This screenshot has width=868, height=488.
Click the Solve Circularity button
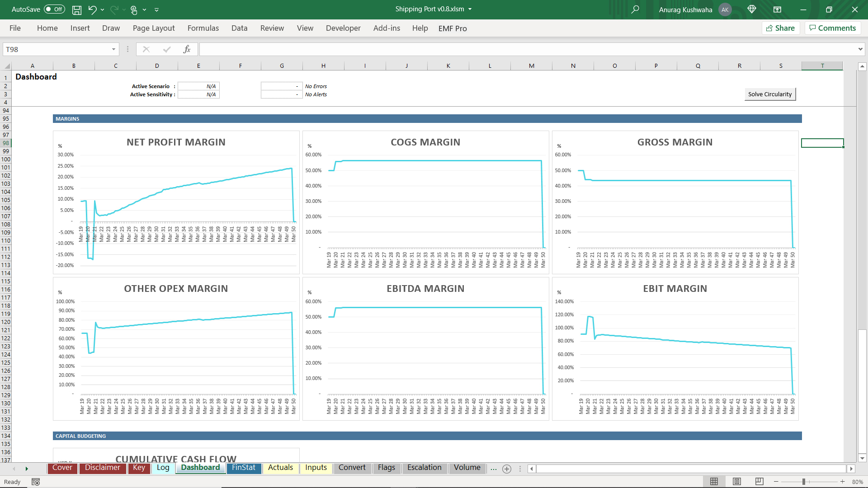pos(770,94)
